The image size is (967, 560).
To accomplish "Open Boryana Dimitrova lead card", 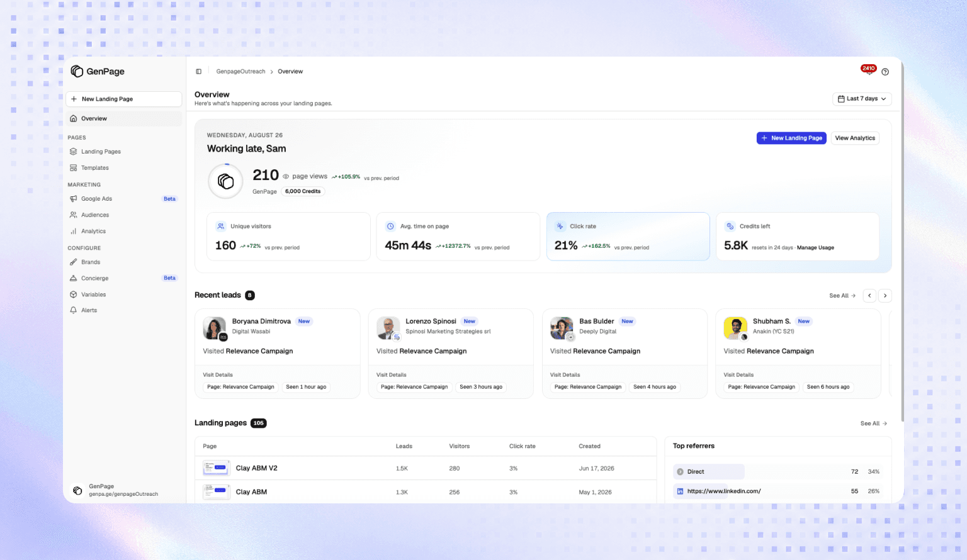I will coord(277,354).
